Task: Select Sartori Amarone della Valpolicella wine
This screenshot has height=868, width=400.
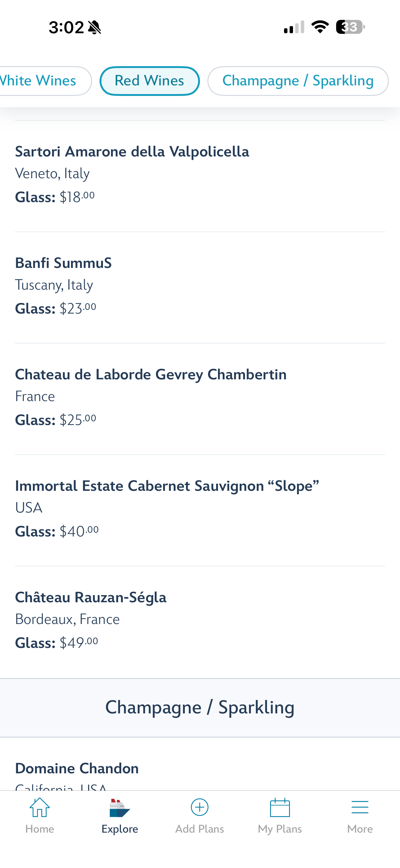Action: point(132,151)
